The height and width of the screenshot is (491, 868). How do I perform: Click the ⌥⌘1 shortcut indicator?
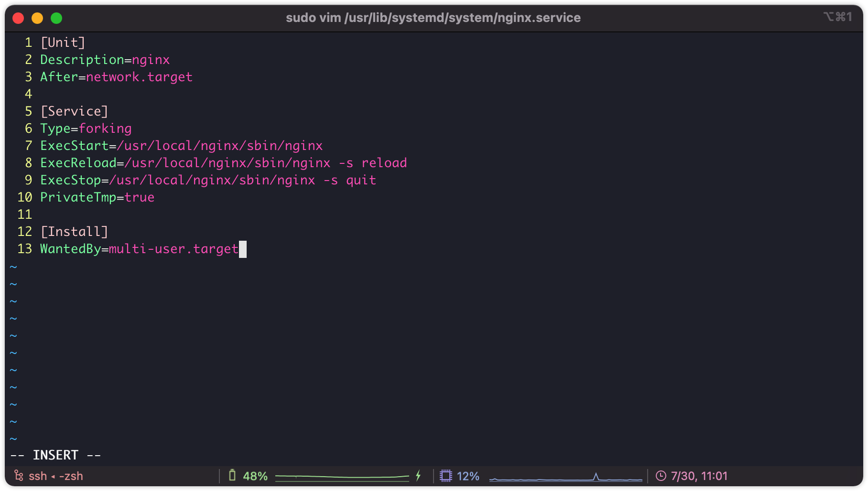[838, 17]
